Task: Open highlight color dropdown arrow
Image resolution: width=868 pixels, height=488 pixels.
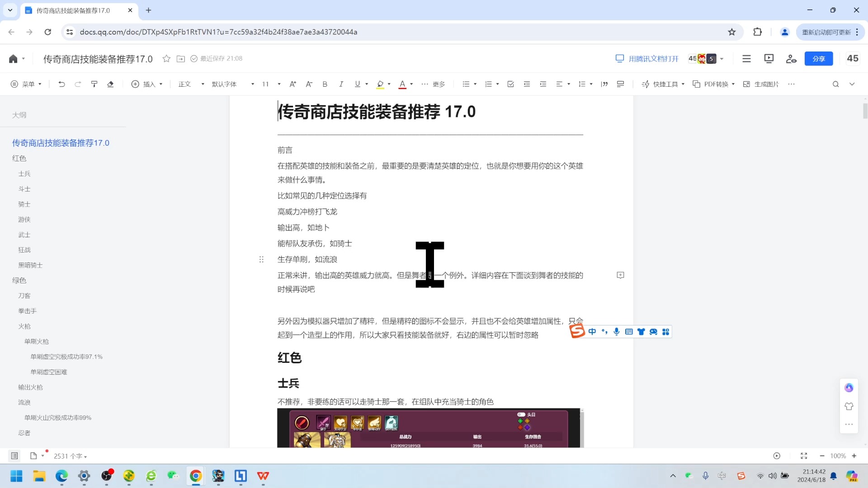Action: coord(389,84)
